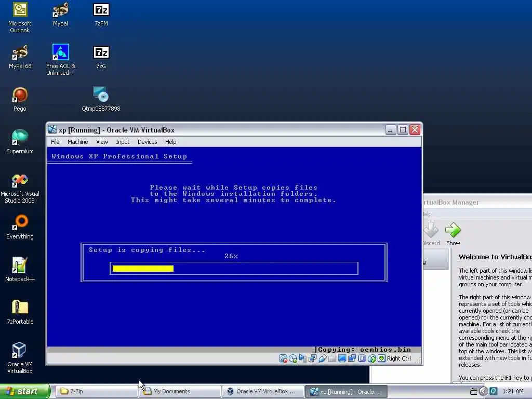Select Supermium desktop icon
This screenshot has height=399, width=532.
20,142
